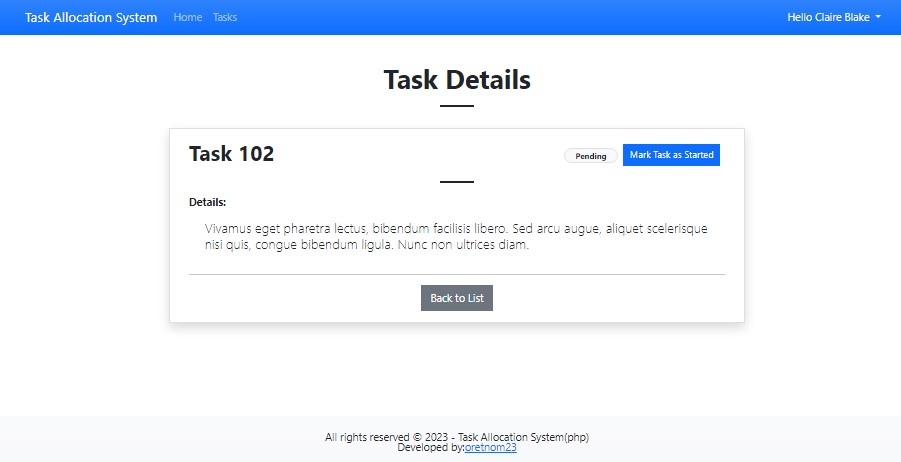Viewport: 901px width, 462px height.
Task: Click the Back to List button
Action: click(x=457, y=298)
